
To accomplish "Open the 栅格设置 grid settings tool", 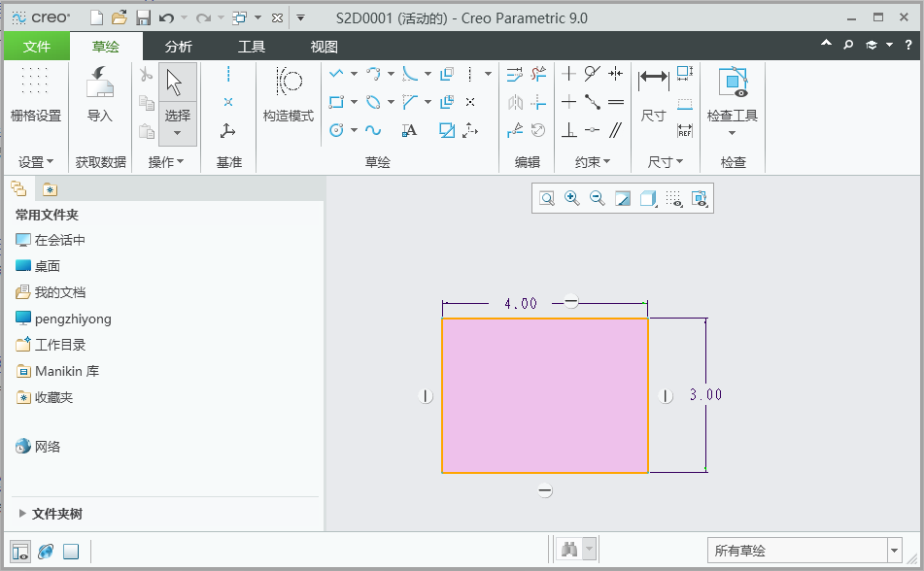I will 35,94.
